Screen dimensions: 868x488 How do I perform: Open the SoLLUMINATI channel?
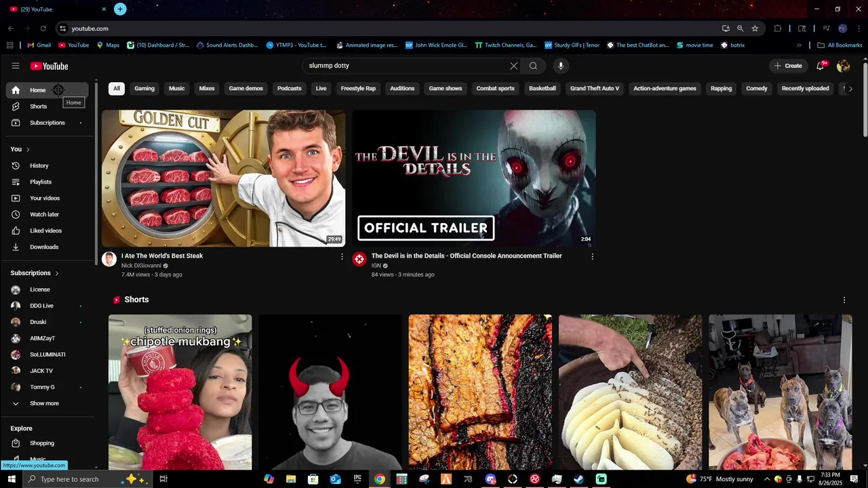click(47, 354)
